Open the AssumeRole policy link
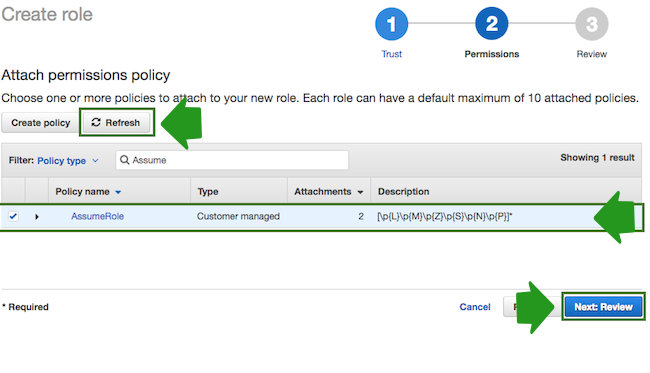 (x=97, y=216)
